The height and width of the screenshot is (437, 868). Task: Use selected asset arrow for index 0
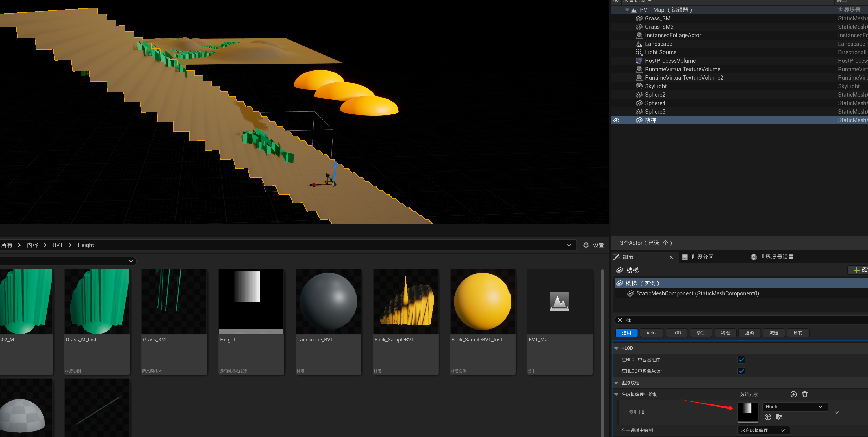pyautogui.click(x=768, y=417)
